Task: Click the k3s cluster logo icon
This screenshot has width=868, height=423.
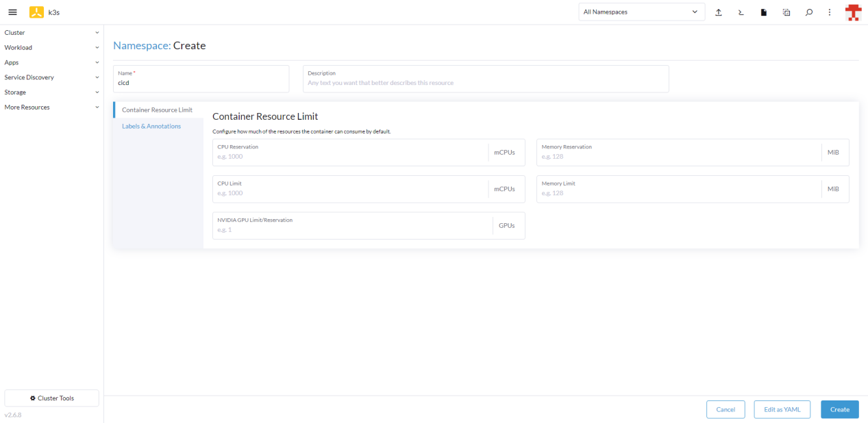Action: tap(36, 12)
